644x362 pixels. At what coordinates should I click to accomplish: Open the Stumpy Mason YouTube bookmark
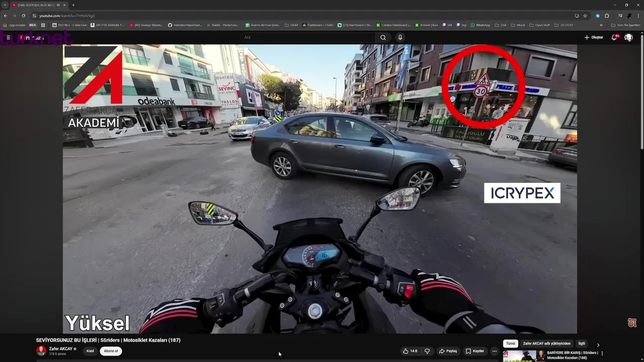(146, 25)
